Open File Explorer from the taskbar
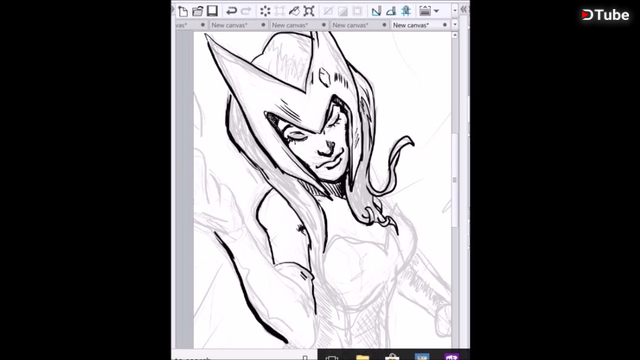Image resolution: width=640 pixels, height=360 pixels. coord(362,357)
